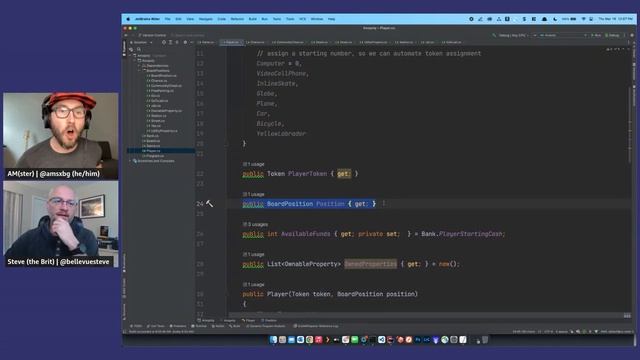
Task: Select Bank.cs in the solution tree
Action: click(x=150, y=136)
